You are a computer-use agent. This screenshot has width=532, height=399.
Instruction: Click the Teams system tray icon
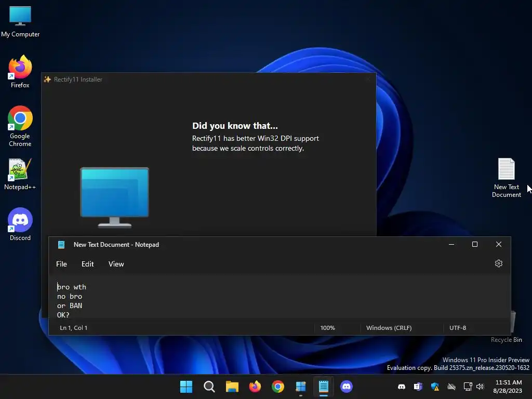point(418,387)
